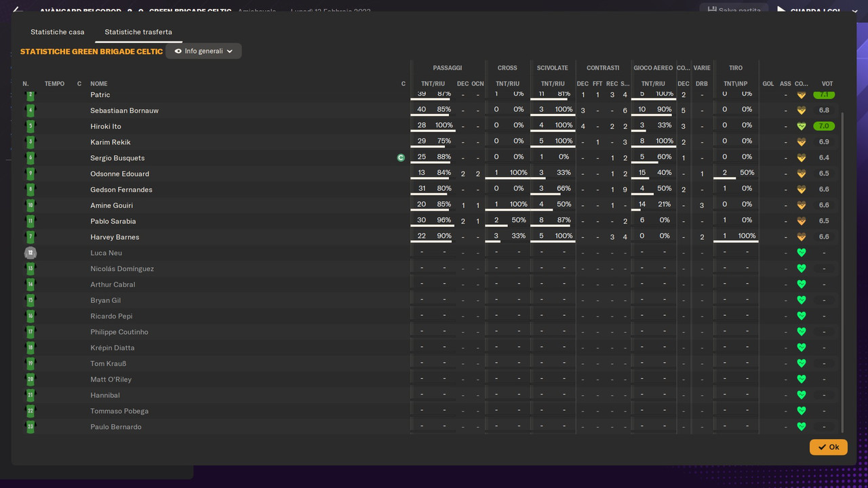Click Karim Rekik's orange condition heart

801,142
